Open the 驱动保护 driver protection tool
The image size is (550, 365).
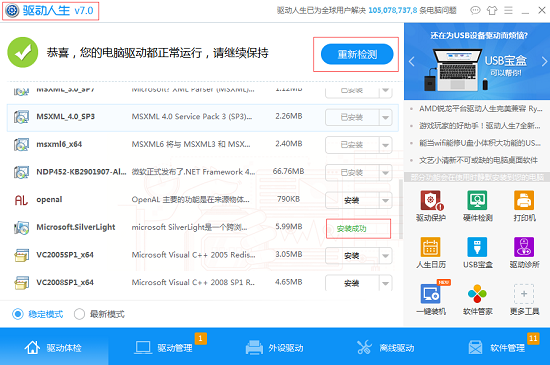431,200
